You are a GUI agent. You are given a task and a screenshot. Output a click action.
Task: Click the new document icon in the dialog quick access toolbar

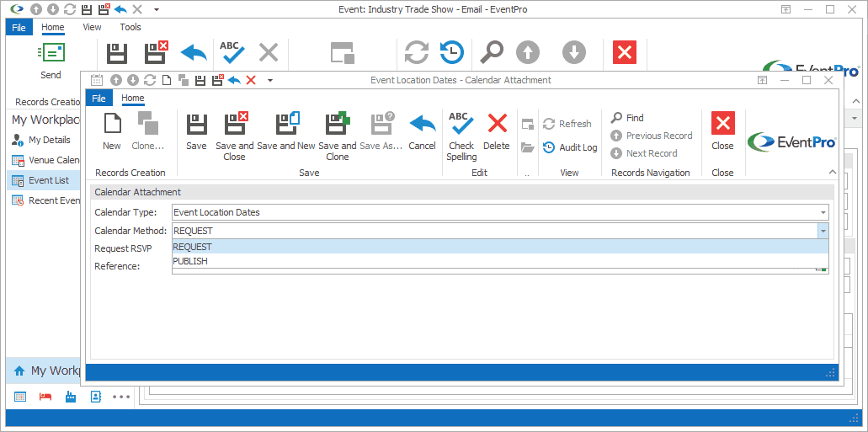click(167, 80)
